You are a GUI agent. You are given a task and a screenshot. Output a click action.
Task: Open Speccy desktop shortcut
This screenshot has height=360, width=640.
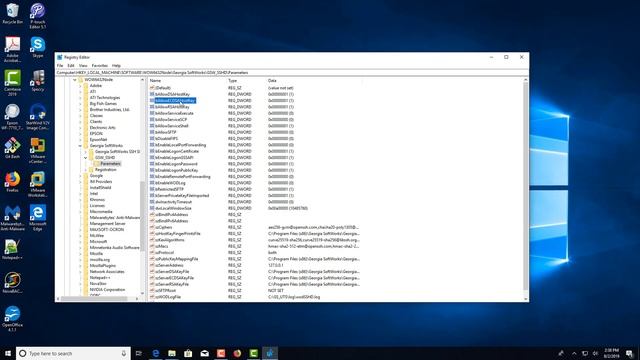(x=38, y=80)
